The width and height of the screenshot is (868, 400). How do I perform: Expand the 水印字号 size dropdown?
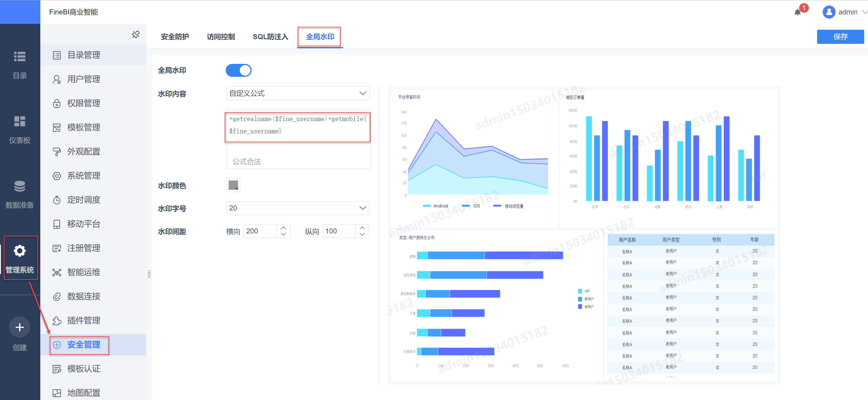tap(298, 208)
